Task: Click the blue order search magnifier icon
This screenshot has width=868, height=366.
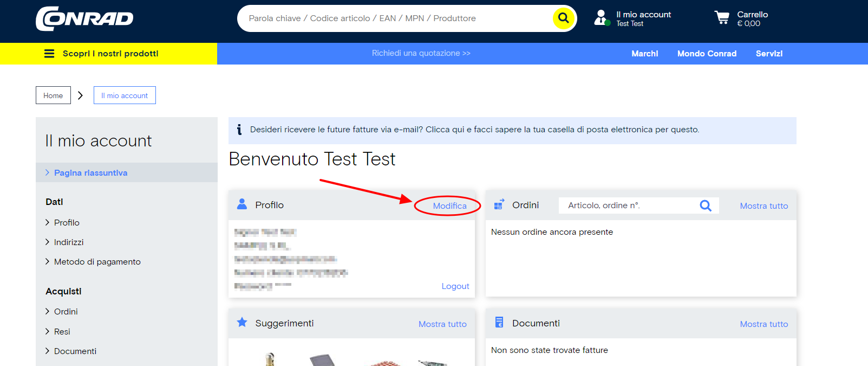Action: point(705,206)
